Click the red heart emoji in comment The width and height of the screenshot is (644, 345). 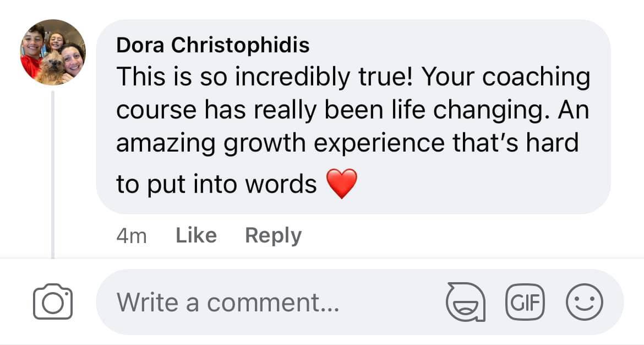pyautogui.click(x=342, y=184)
